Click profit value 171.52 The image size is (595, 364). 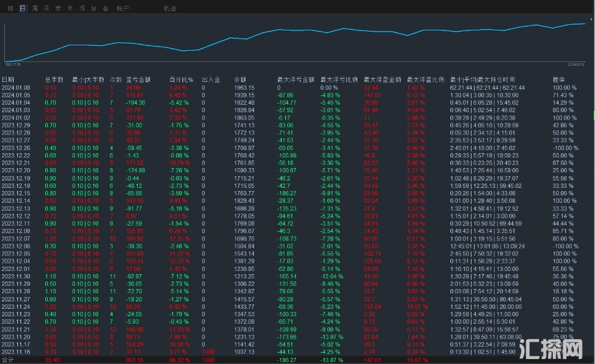coord(135,163)
